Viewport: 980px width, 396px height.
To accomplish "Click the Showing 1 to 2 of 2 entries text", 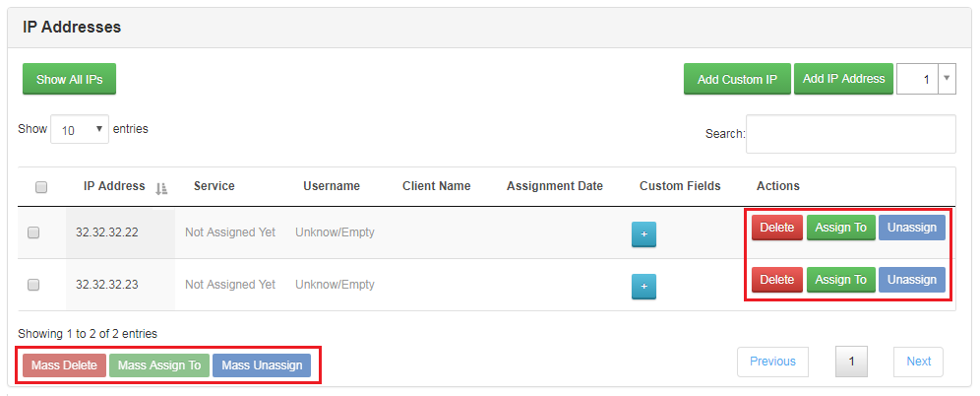I will (x=88, y=333).
